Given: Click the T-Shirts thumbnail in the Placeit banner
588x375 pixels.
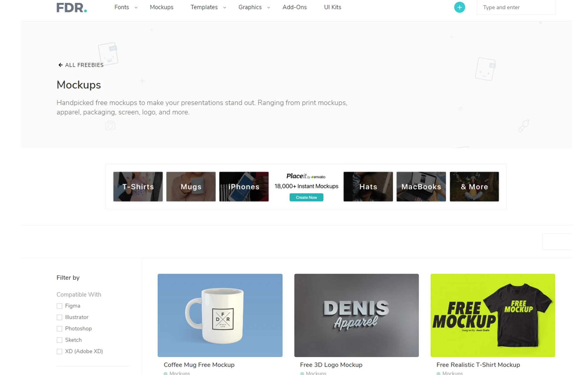Looking at the screenshot, I should coord(138,186).
